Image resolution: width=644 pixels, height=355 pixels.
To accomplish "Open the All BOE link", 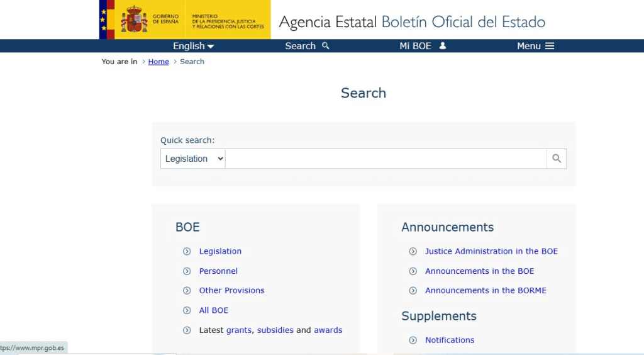I will [214, 310].
